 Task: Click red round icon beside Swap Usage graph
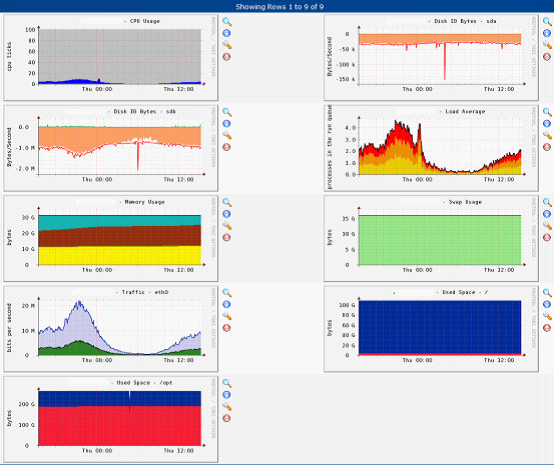coord(547,237)
